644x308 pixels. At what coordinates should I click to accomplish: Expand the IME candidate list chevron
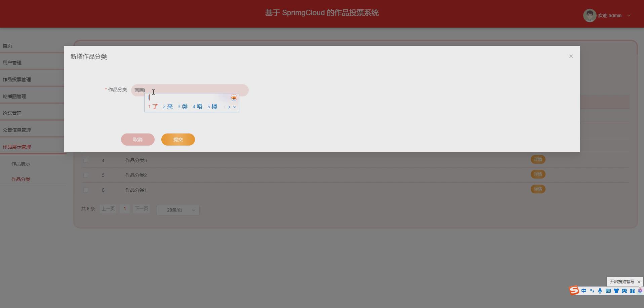pyautogui.click(x=235, y=107)
